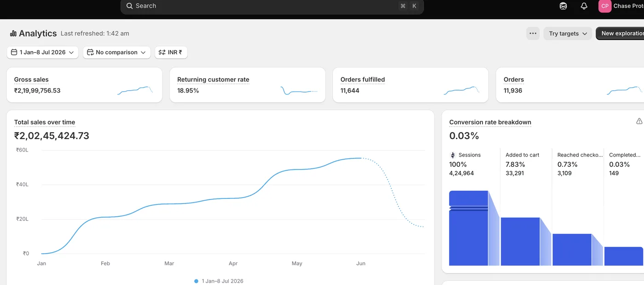
Task: Open the Try targets dropdown
Action: tap(568, 34)
